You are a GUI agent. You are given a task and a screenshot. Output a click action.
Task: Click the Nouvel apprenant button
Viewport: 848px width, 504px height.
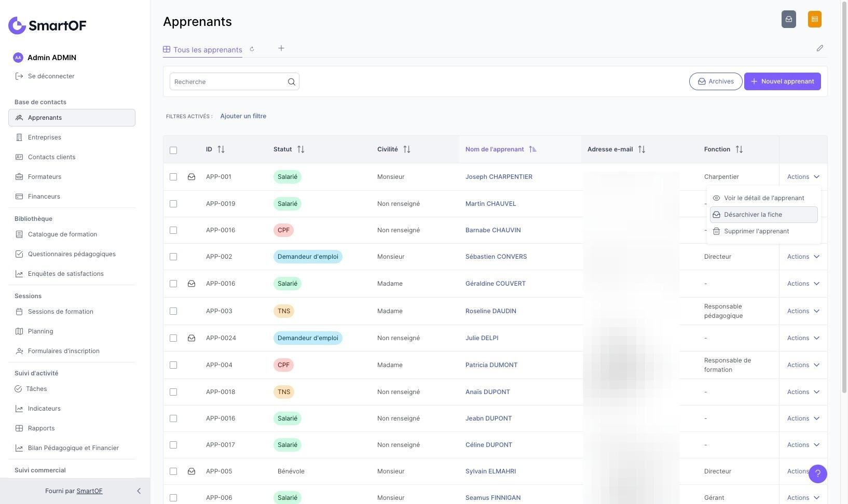point(783,81)
